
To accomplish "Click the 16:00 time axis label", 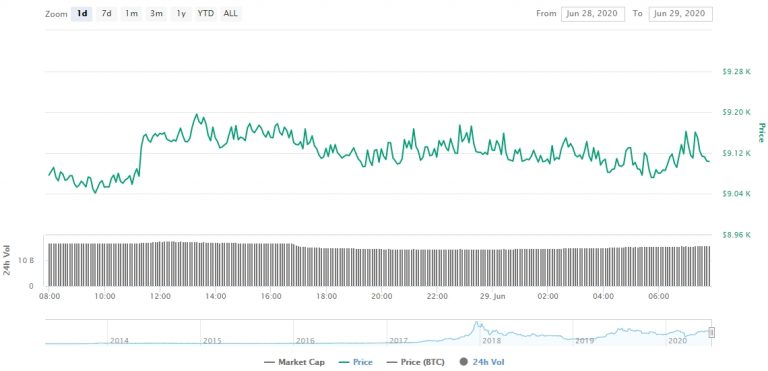I will [271, 297].
